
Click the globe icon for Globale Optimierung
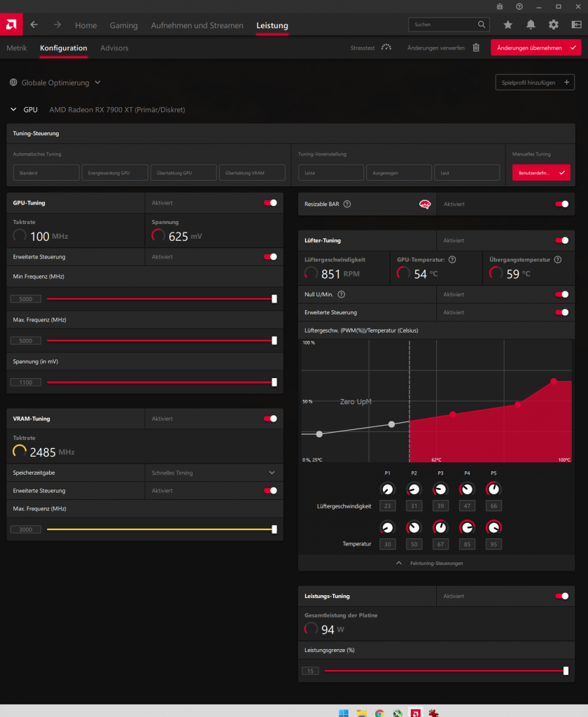[x=13, y=83]
